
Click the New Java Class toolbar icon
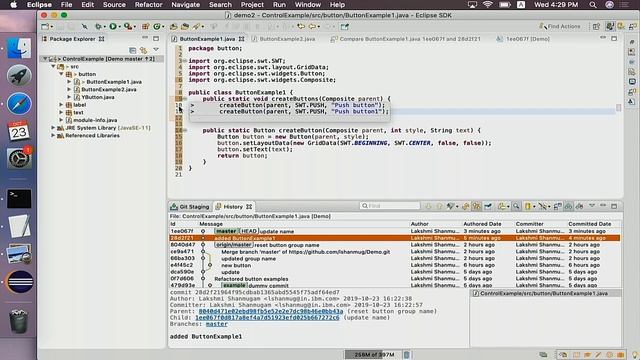(x=157, y=27)
